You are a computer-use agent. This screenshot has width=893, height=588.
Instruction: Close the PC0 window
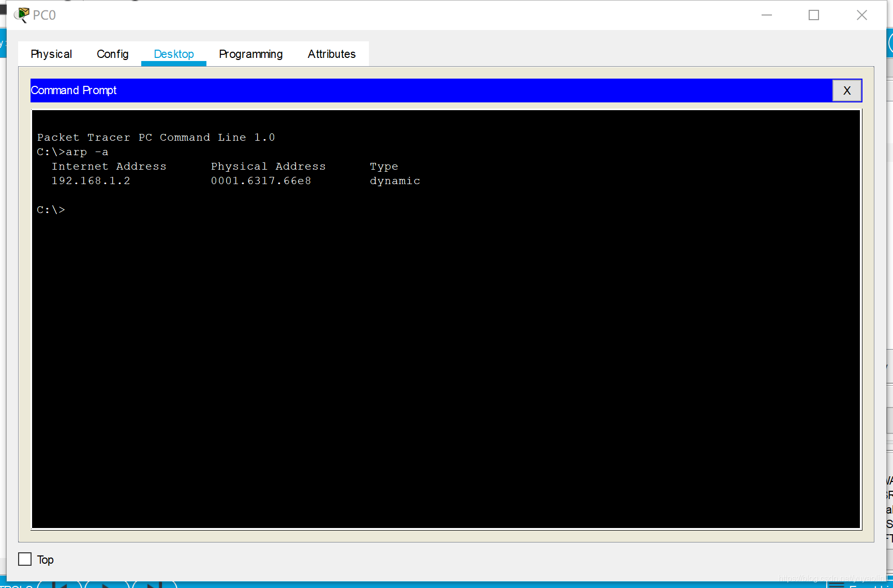click(861, 15)
